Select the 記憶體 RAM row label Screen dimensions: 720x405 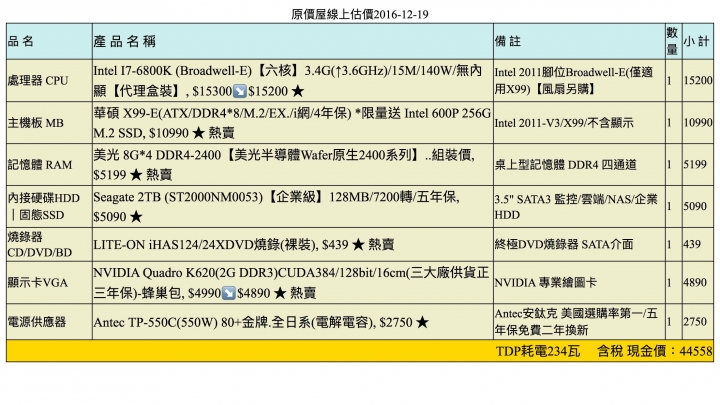(x=40, y=165)
